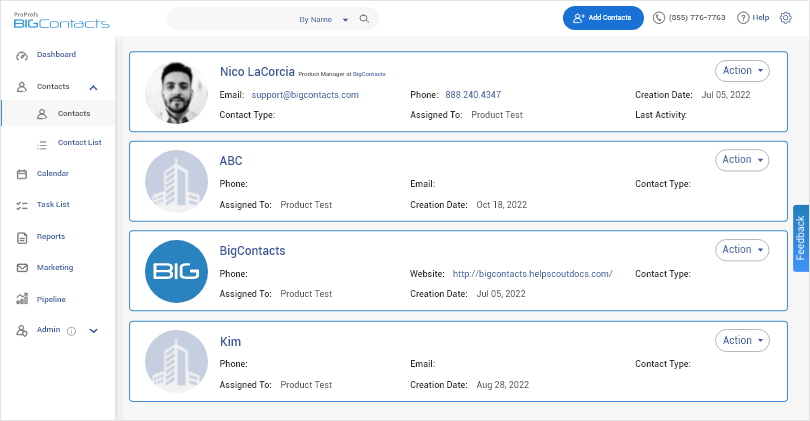Click the ProProfs BIGContacts logo
Image resolution: width=810 pixels, height=421 pixels.
pyautogui.click(x=61, y=20)
